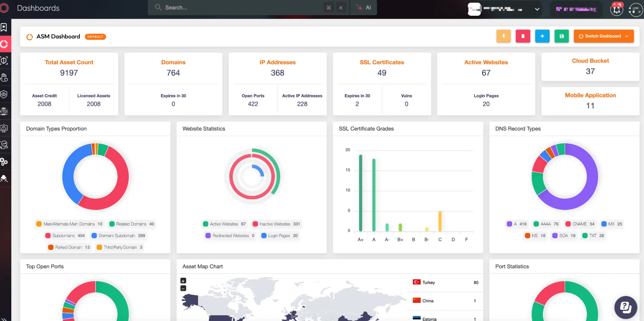The image size is (644, 321).
Task: Toggle Inactive Websites legend item
Action: (x=276, y=224)
